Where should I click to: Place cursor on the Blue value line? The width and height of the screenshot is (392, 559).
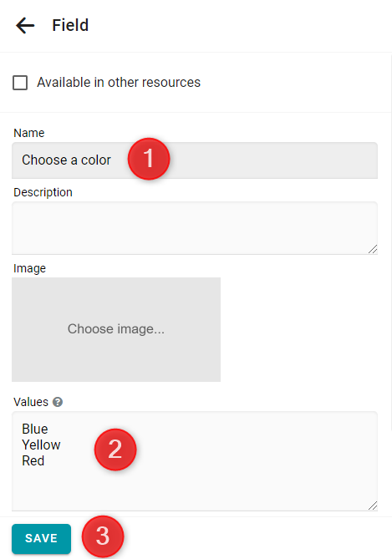click(35, 429)
